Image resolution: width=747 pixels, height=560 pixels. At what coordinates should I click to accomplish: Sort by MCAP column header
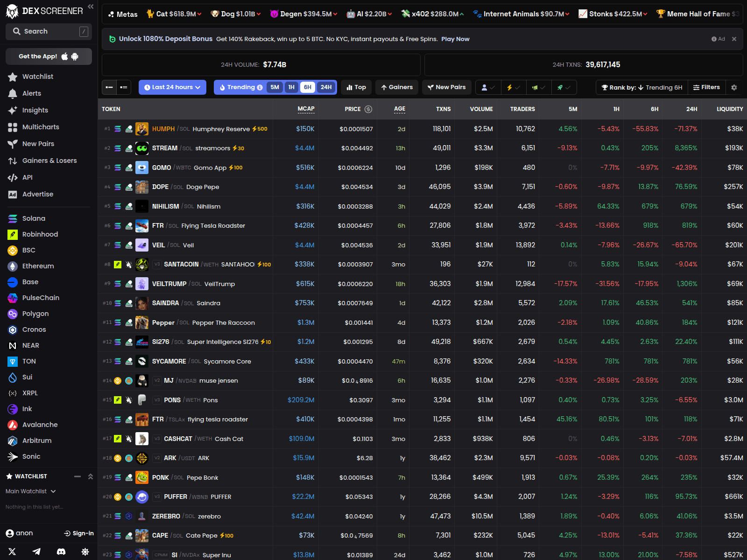tap(306, 109)
